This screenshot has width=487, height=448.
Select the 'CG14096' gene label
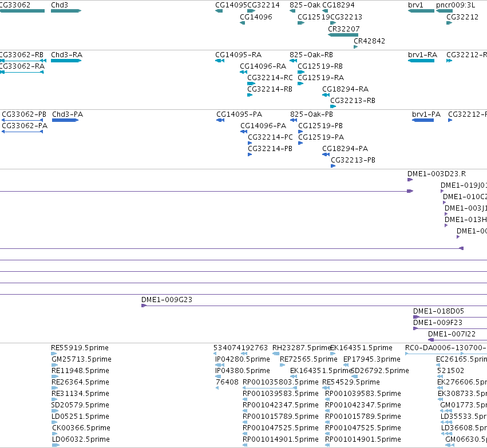click(256, 17)
